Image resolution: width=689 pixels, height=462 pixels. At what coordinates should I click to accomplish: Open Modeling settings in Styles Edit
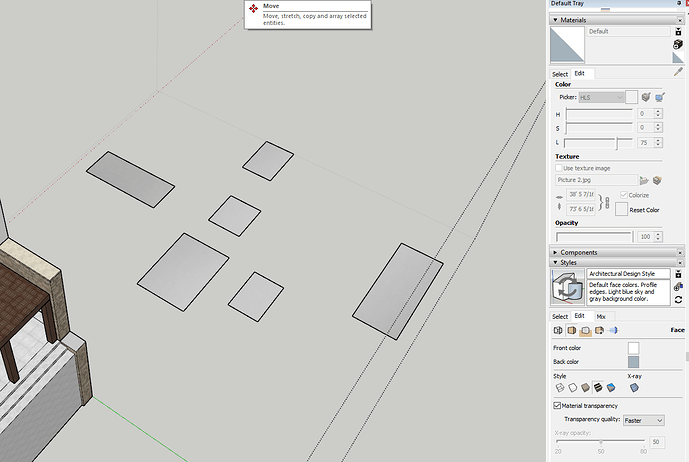click(613, 330)
